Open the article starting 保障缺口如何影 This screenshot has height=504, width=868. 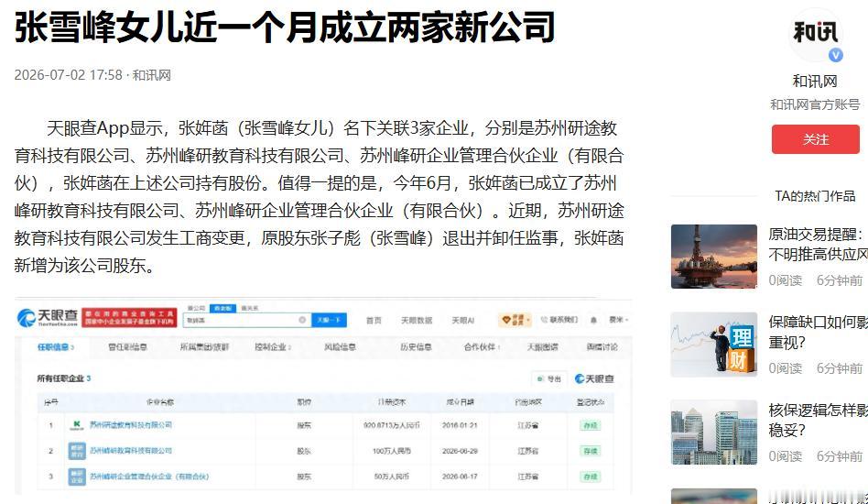(819, 333)
